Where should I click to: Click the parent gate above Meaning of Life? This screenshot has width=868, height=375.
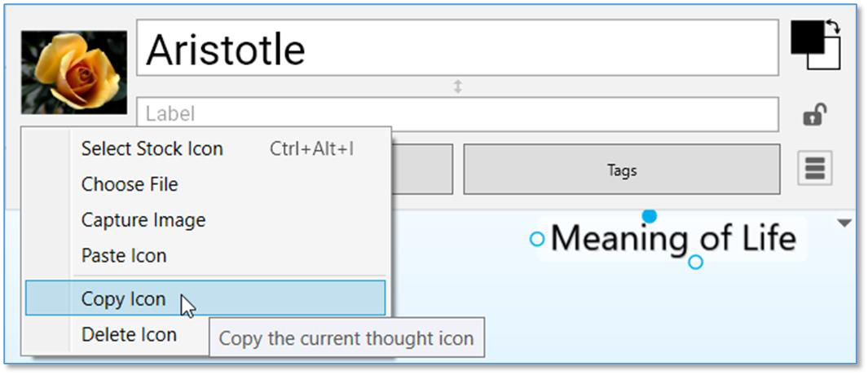pyautogui.click(x=649, y=216)
